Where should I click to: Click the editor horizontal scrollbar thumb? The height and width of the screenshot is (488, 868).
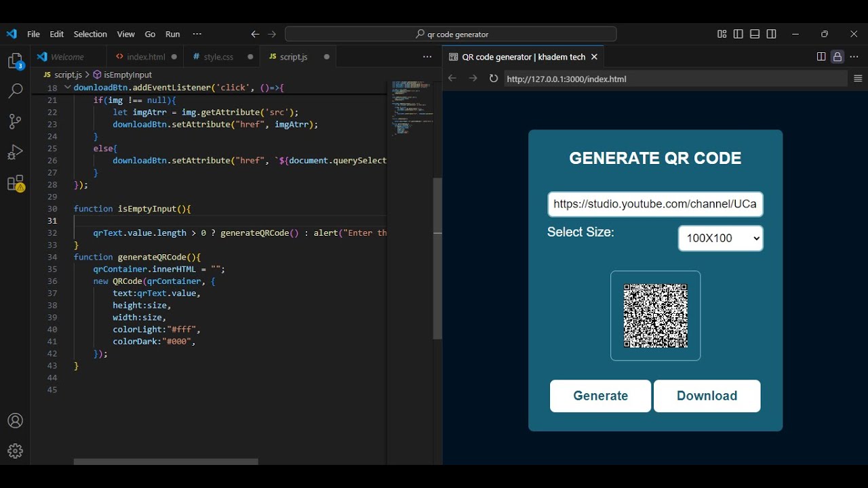coord(165,462)
